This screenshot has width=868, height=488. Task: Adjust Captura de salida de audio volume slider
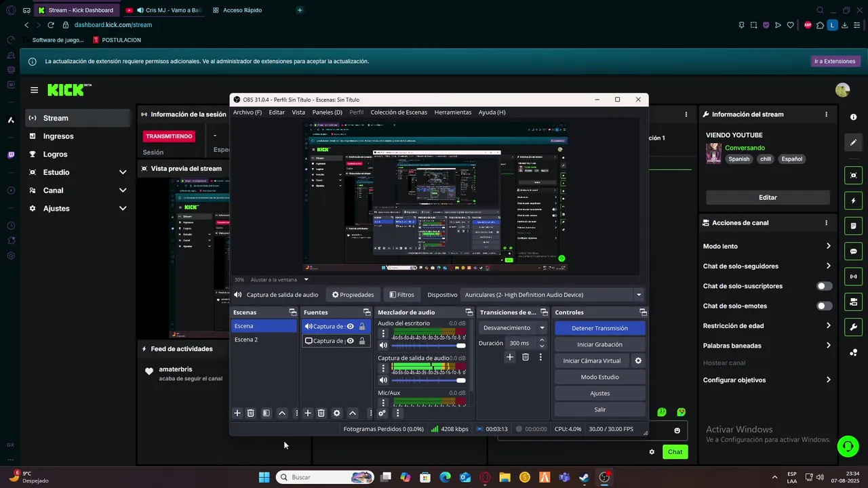[x=429, y=380]
